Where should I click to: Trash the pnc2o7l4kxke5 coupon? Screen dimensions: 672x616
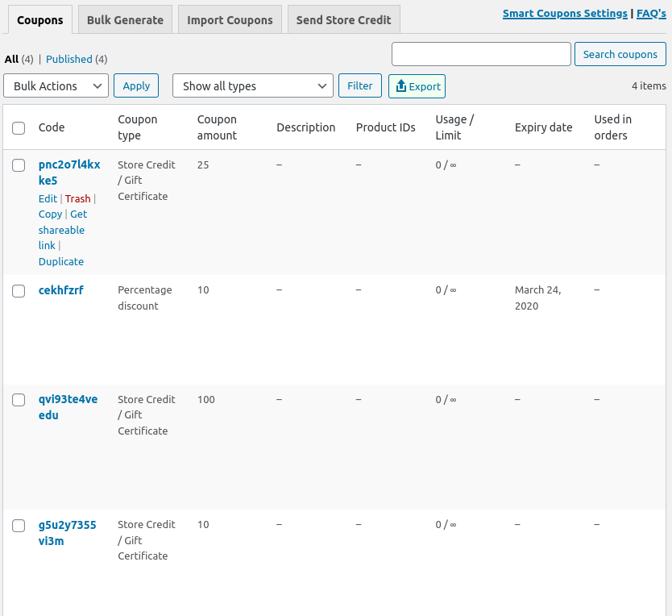(x=78, y=198)
